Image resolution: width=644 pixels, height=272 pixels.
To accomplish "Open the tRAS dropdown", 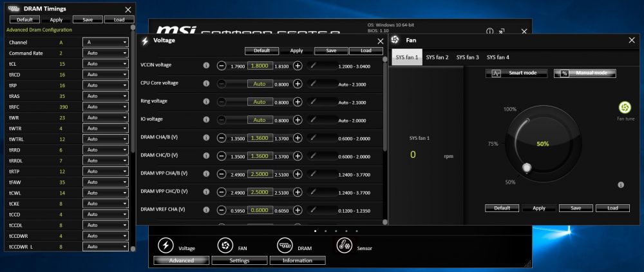I will tap(106, 96).
